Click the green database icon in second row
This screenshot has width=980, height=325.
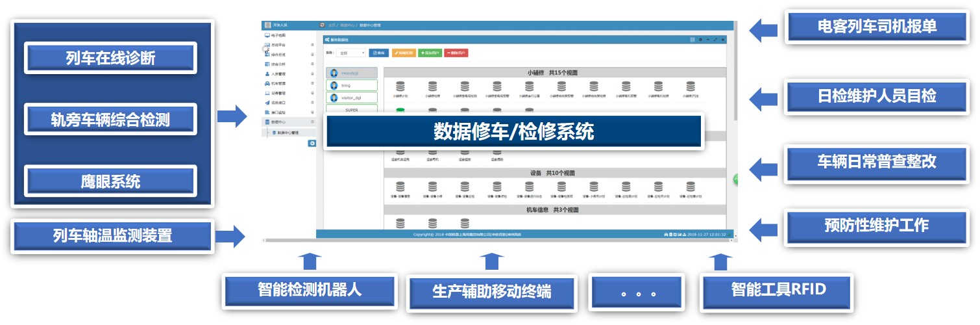pyautogui.click(x=400, y=111)
